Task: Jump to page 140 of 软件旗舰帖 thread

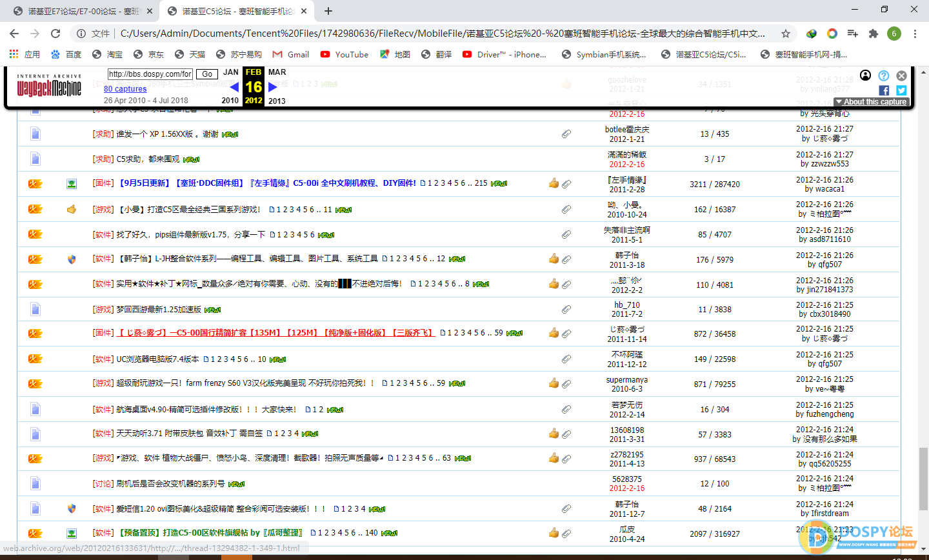Action: (372, 533)
